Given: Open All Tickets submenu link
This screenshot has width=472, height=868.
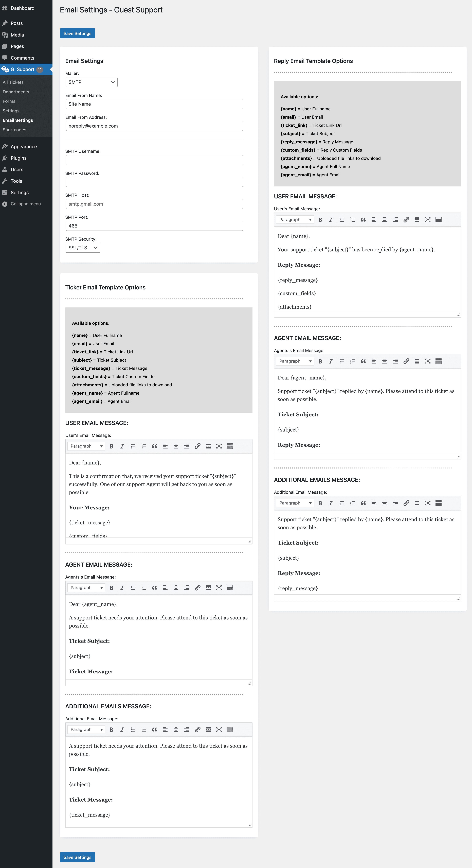Looking at the screenshot, I should pos(13,82).
